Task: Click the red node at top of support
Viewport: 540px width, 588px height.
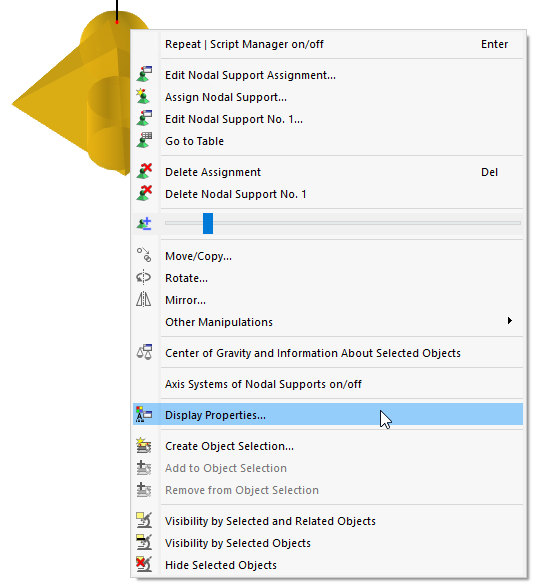Action: [117, 23]
